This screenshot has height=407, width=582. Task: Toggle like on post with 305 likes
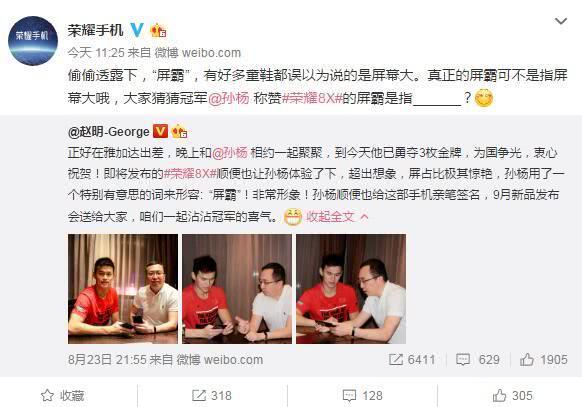tap(513, 395)
